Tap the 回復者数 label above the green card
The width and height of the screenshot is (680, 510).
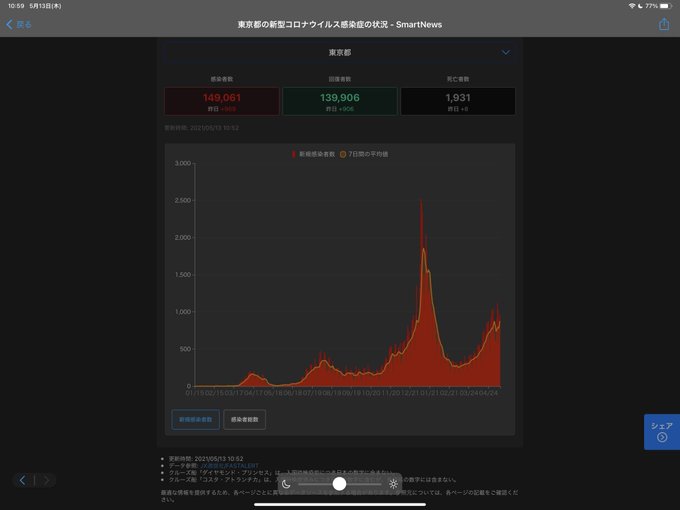(340, 79)
